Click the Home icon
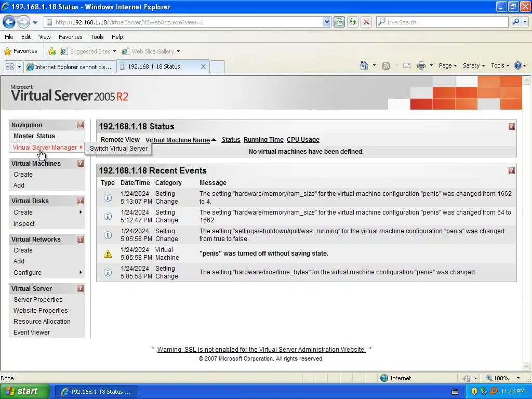532x399 pixels. 364,65
